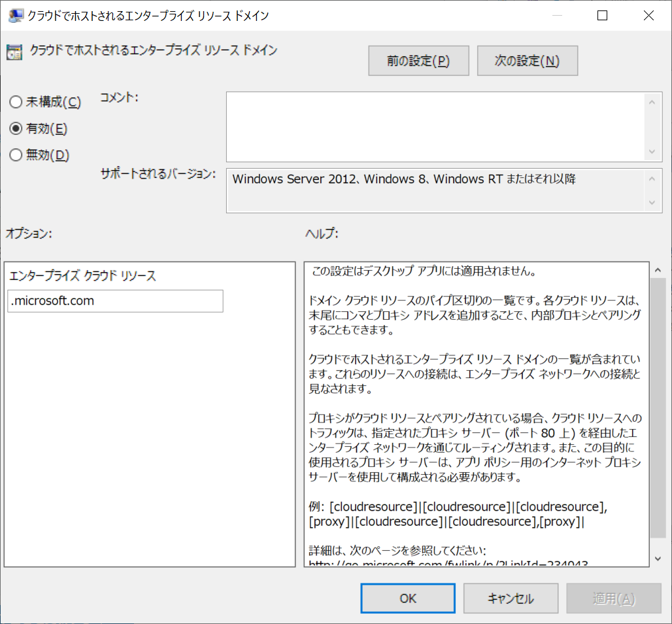
Task: Click the 次の設定(N) button
Action: pos(527,61)
